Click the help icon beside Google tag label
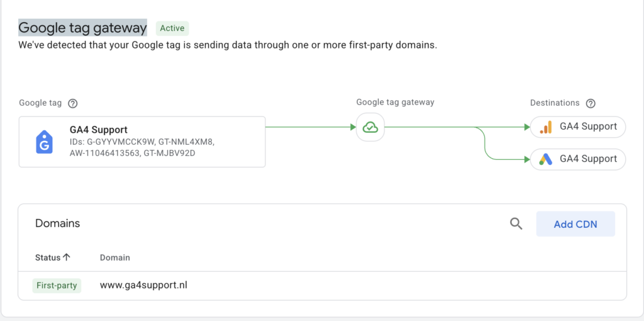The width and height of the screenshot is (644, 321). pos(73,103)
